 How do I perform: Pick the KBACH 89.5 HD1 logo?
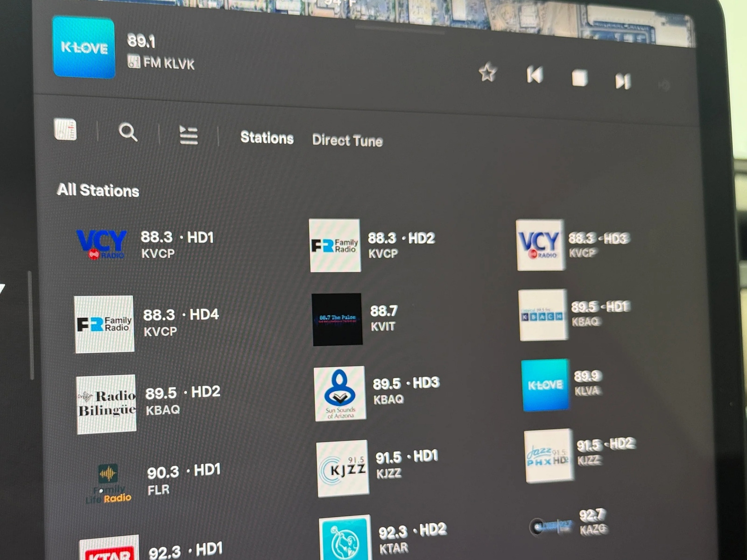543,315
